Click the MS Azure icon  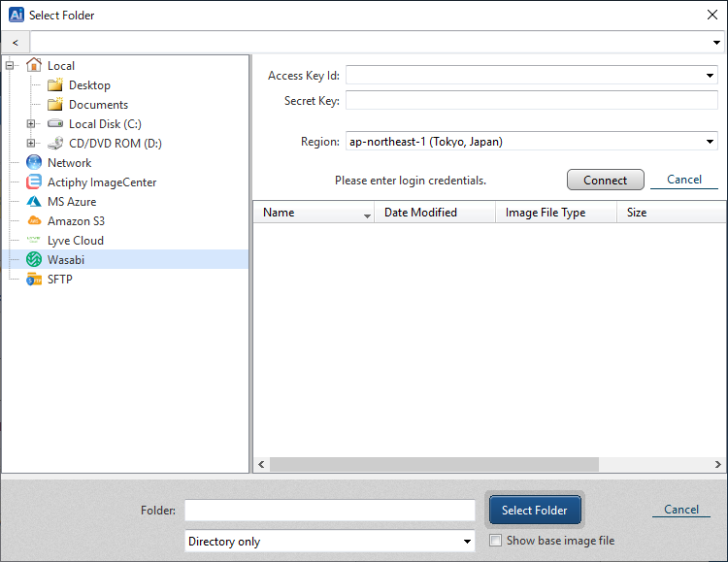tap(34, 201)
